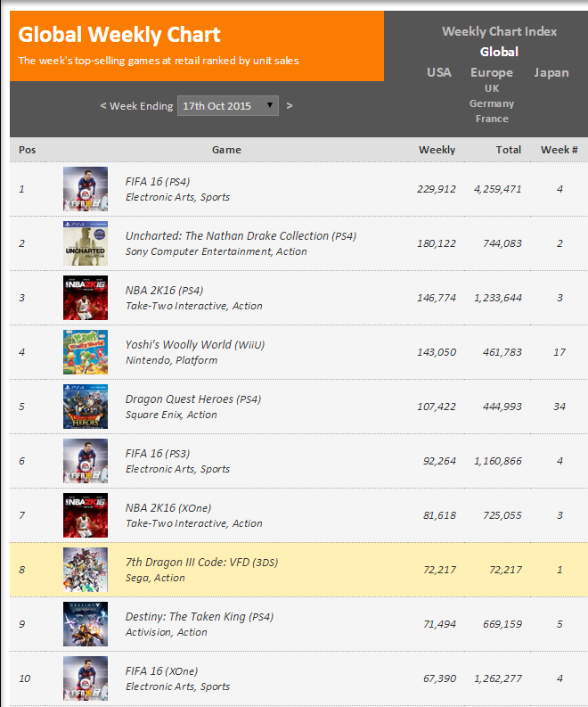
Task: Open the 7th Dragon III Code: VFD cover
Action: tap(86, 570)
